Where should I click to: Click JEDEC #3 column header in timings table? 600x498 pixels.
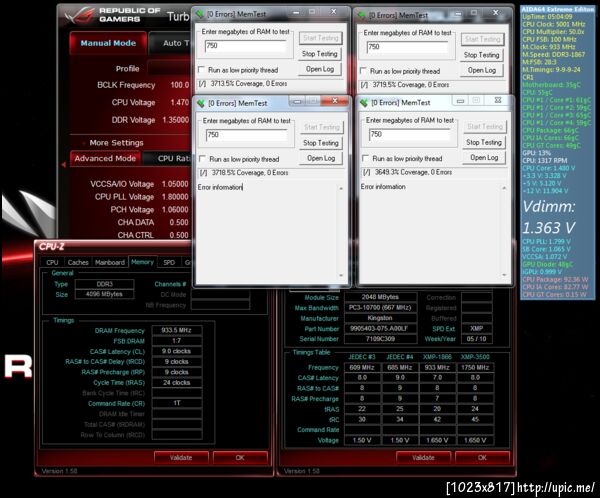coord(362,357)
